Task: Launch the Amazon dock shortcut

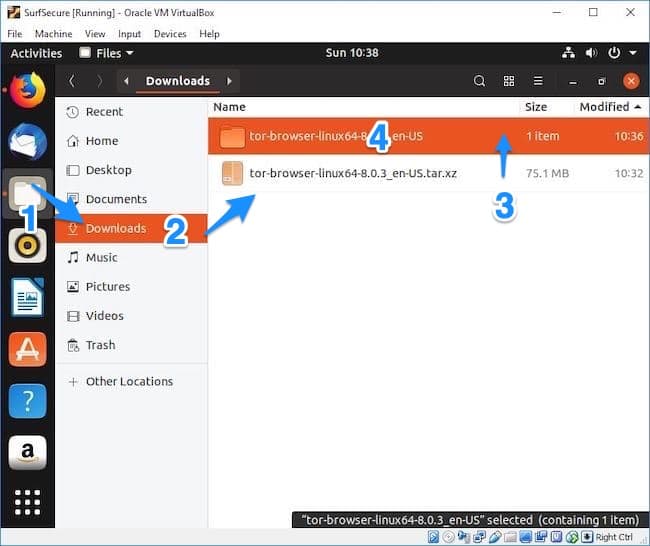Action: point(27,453)
